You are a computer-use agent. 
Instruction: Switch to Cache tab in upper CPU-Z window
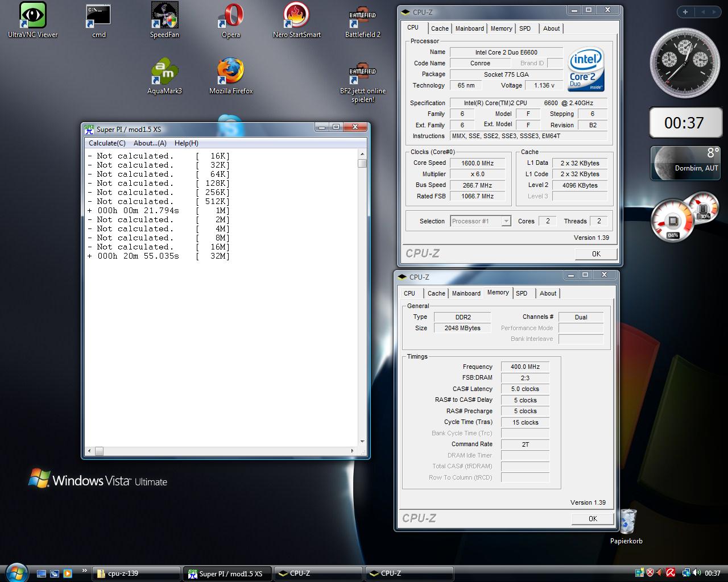(x=440, y=28)
